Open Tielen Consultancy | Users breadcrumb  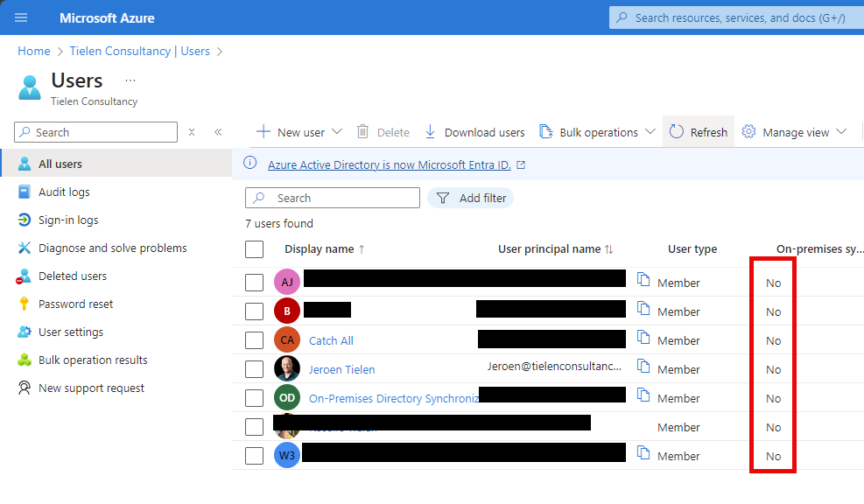139,52
